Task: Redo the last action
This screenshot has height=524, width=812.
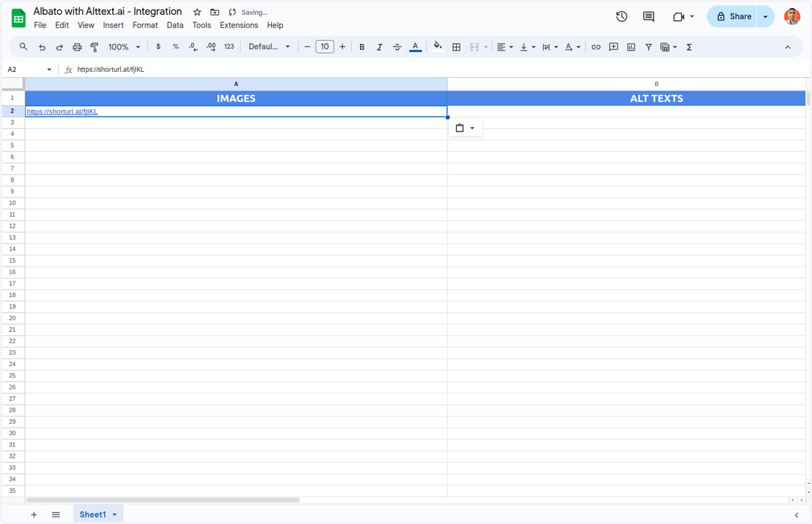Action: click(60, 47)
